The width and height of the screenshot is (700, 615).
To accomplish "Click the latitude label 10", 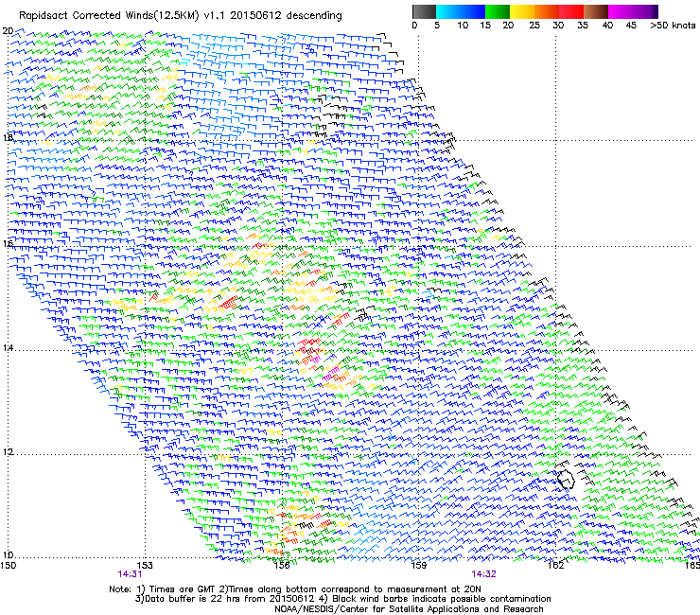I will coord(8,555).
